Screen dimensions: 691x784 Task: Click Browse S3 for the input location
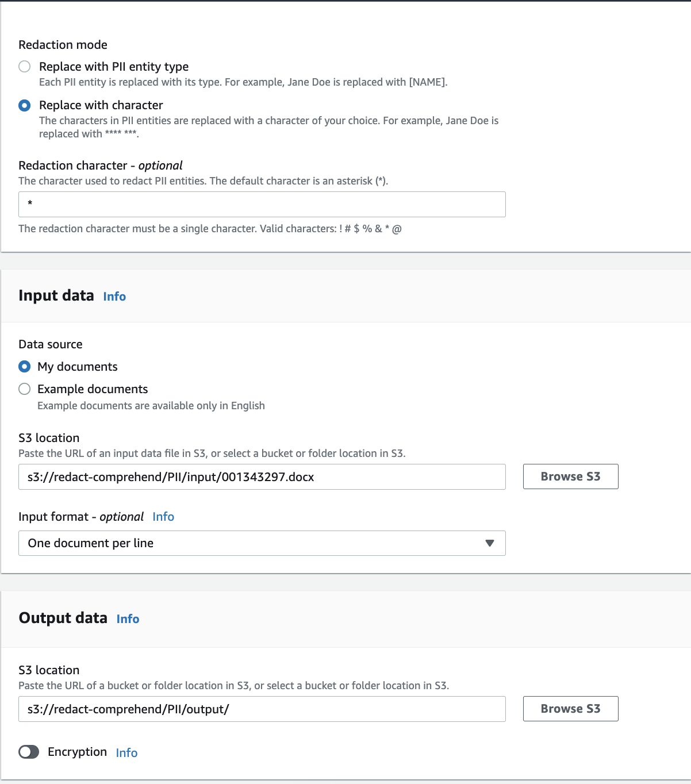[x=570, y=476]
